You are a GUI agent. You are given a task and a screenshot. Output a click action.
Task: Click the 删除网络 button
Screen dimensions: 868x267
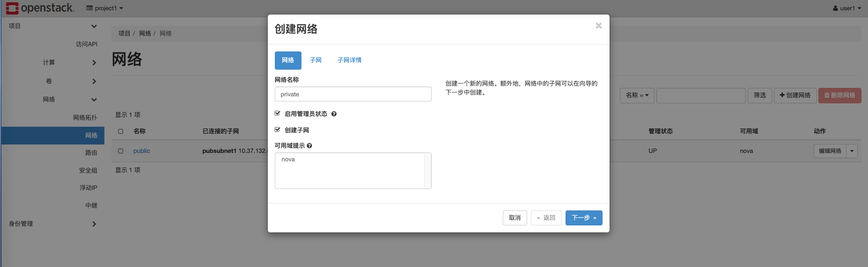[x=839, y=95]
